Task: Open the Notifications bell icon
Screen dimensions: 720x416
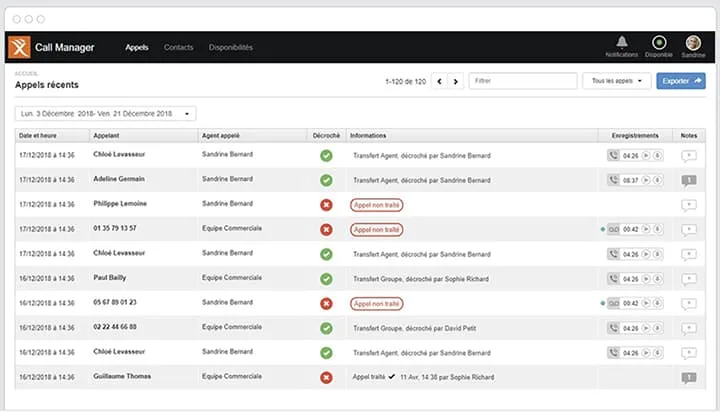Action: pyautogui.click(x=622, y=42)
